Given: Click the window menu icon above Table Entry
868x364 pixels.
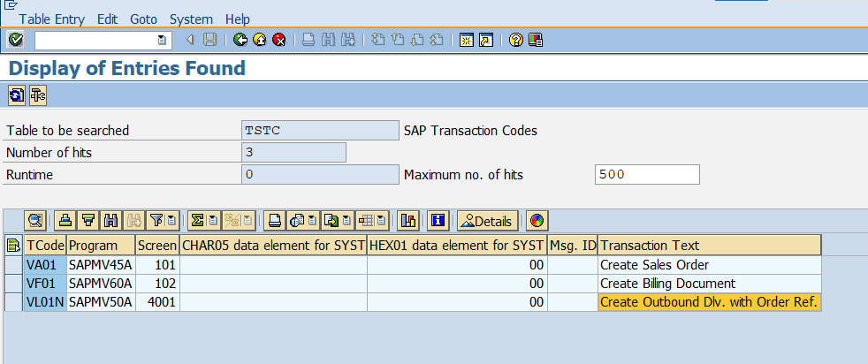Looking at the screenshot, I should [10, 4].
